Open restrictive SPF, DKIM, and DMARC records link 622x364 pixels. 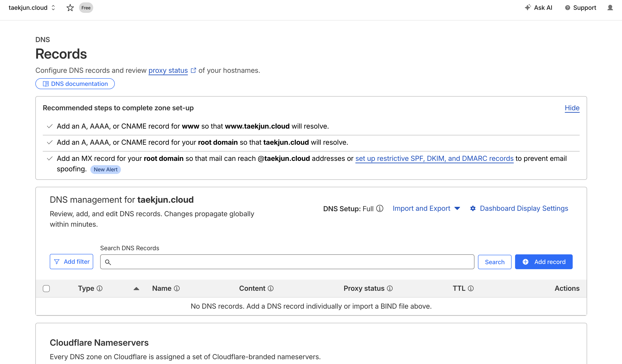pyautogui.click(x=434, y=158)
